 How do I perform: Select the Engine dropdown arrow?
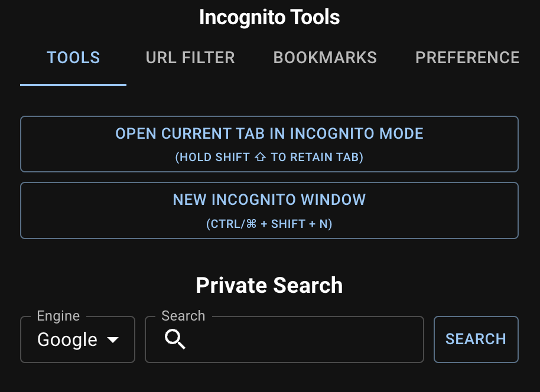pos(113,340)
